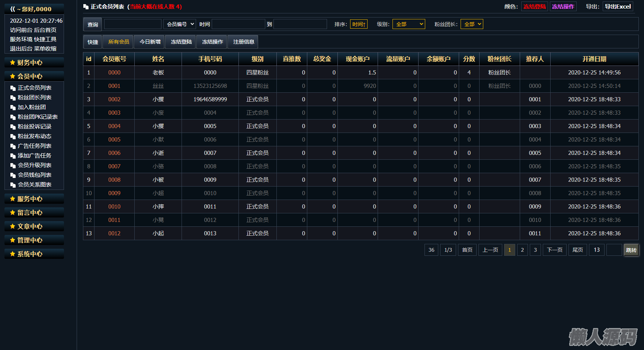Click page icon next to 会员关系图表
This screenshot has width=644, height=350.
tap(13, 185)
